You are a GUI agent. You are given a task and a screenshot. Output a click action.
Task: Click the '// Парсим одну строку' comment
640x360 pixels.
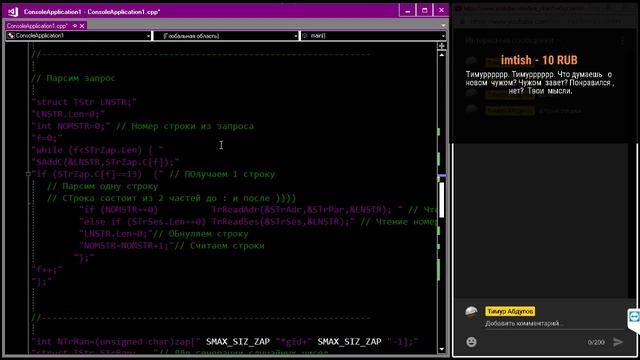(x=102, y=186)
